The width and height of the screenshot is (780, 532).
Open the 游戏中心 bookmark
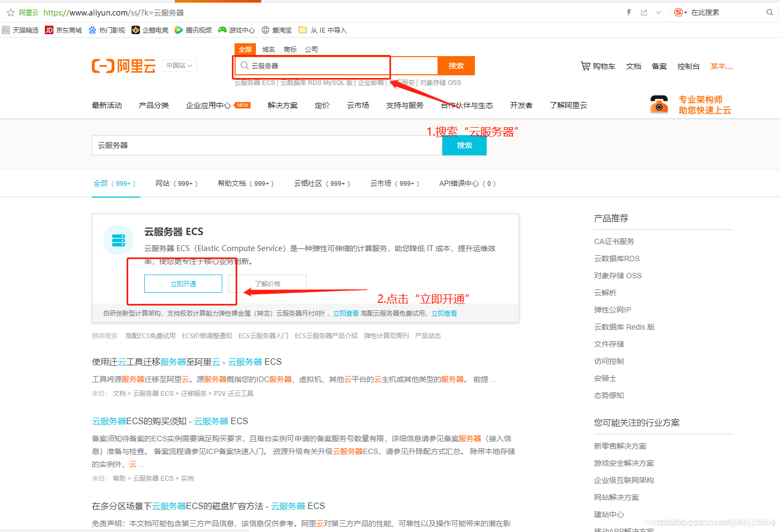coord(237,30)
